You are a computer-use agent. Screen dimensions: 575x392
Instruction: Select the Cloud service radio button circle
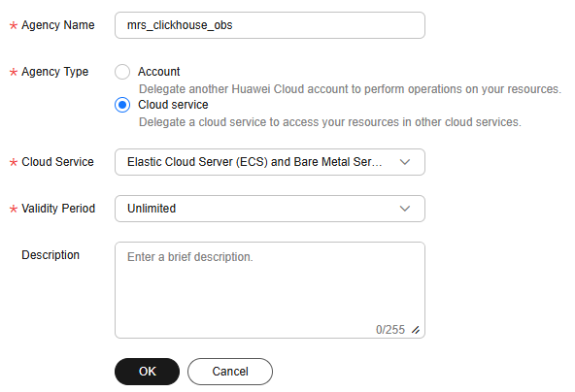(122, 105)
